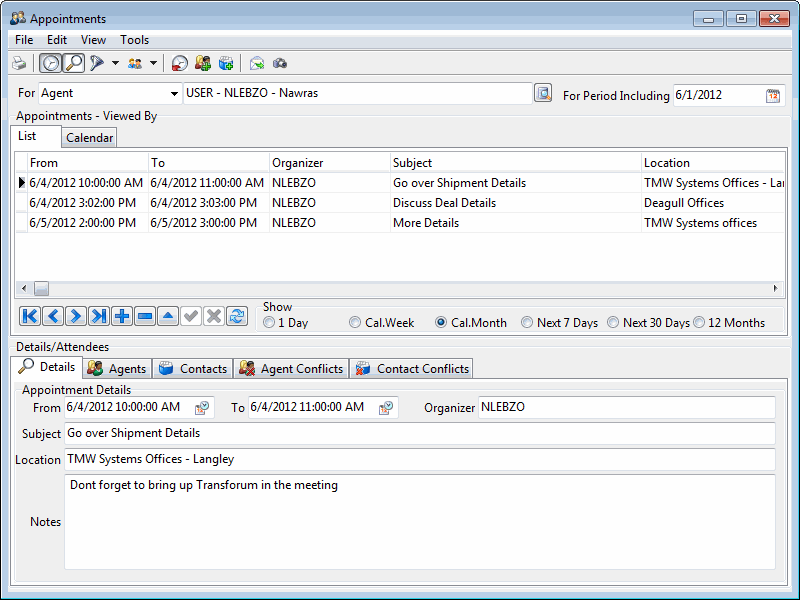This screenshot has height=600, width=800.
Task: Switch to the Calendar tab
Action: pyautogui.click(x=90, y=137)
